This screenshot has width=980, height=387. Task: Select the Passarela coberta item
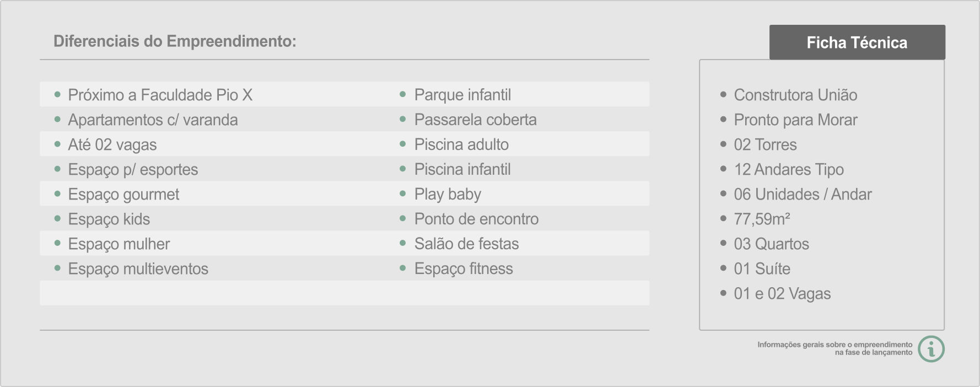click(x=476, y=120)
